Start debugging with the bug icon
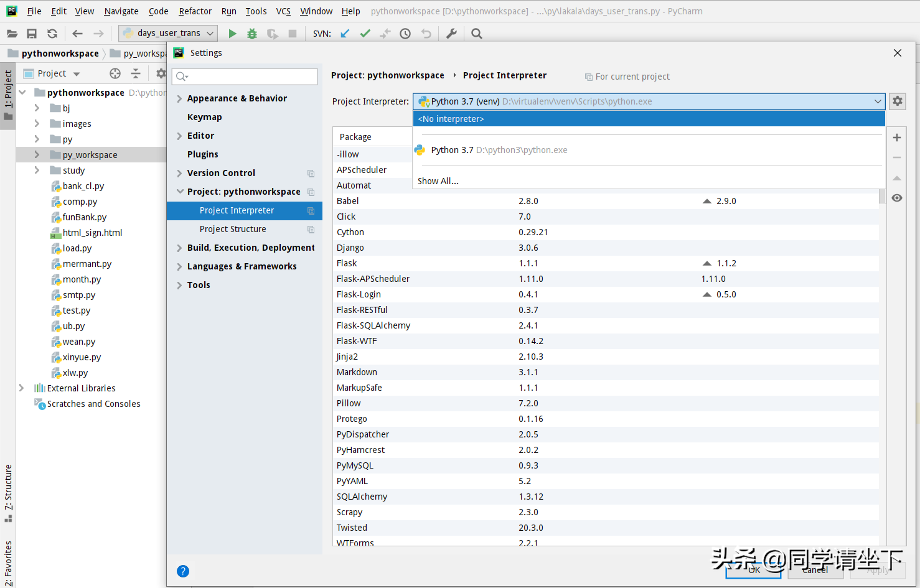 coord(252,34)
